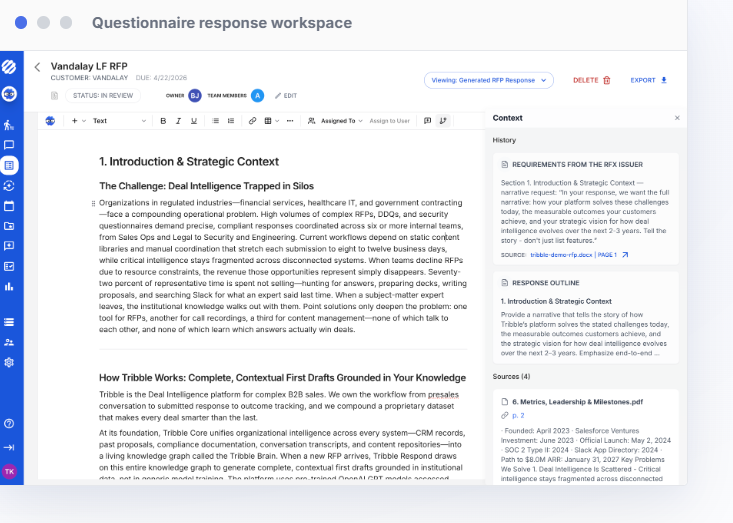
Task: Open the Text style dropdown
Action: point(120,121)
